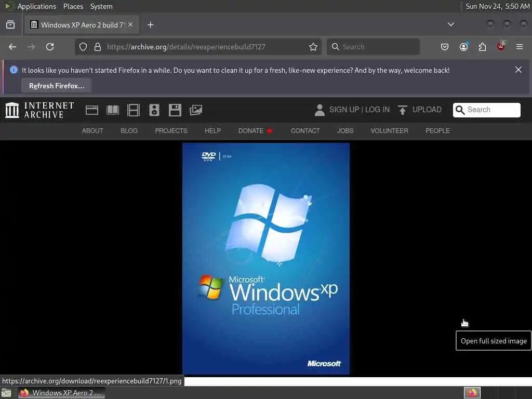Open the Internet Archive software floppy icon
The height and width of the screenshot is (399, 532).
[175, 110]
